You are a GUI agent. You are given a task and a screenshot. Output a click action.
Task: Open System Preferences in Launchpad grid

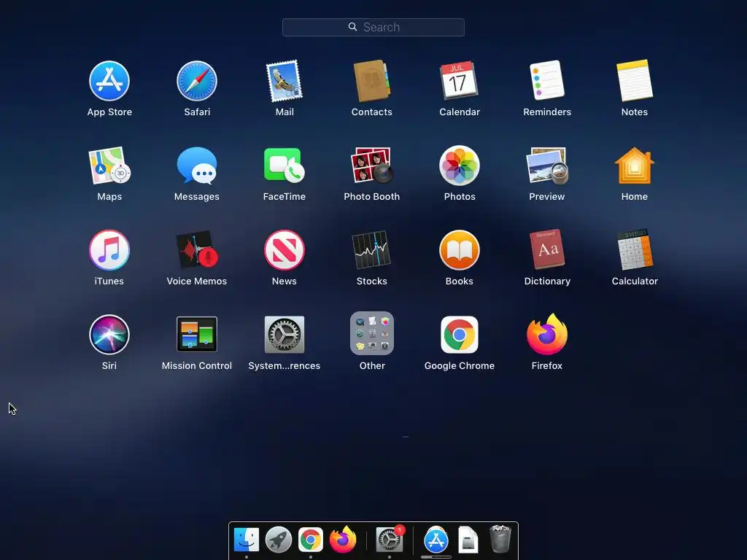[285, 334]
